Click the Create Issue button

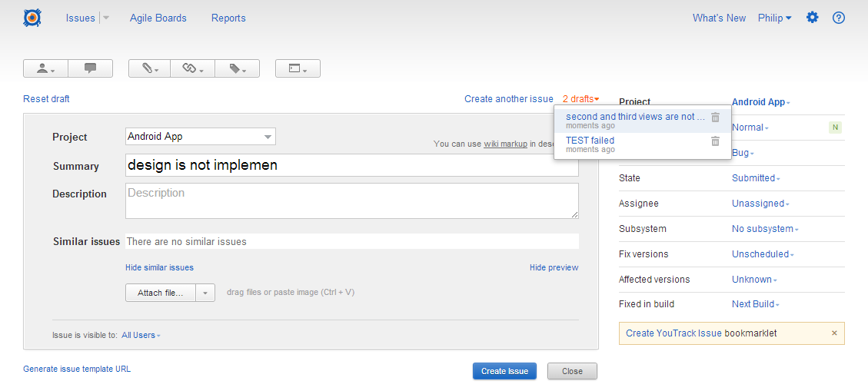pos(504,371)
